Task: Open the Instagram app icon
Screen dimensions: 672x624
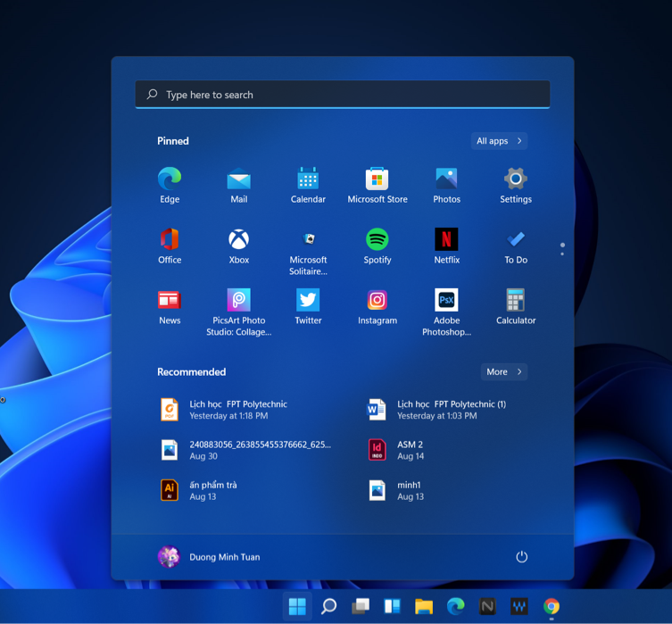Action: [377, 301]
